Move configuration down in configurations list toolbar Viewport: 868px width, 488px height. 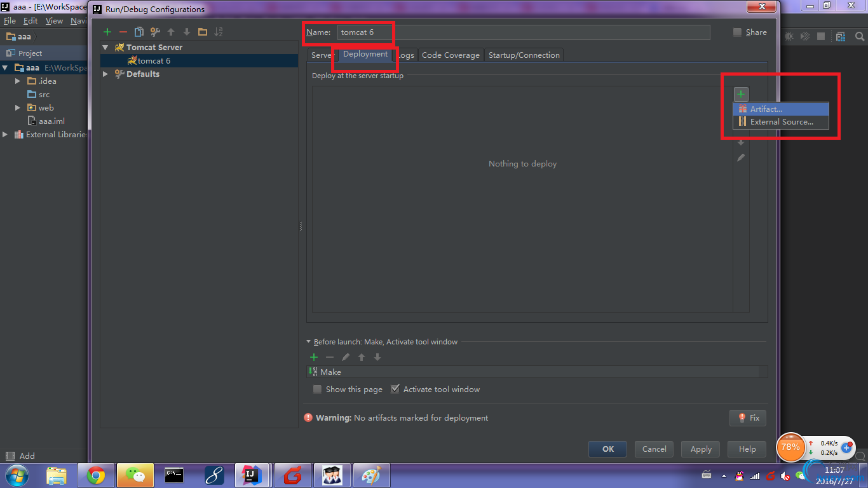point(187,32)
